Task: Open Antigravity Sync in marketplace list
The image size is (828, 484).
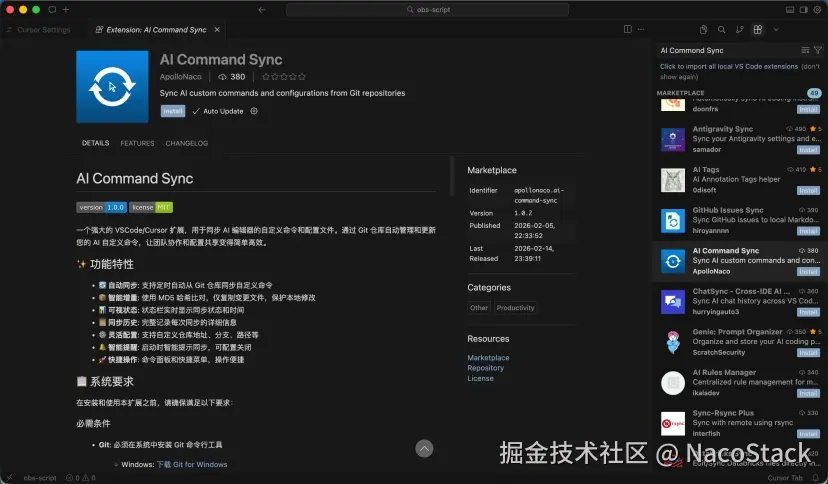Action: tap(739, 139)
